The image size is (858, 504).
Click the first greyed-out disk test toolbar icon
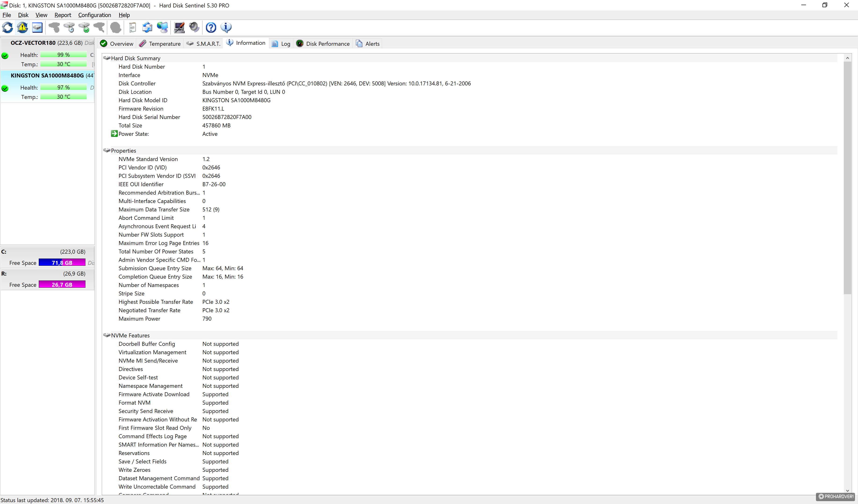pyautogui.click(x=54, y=27)
